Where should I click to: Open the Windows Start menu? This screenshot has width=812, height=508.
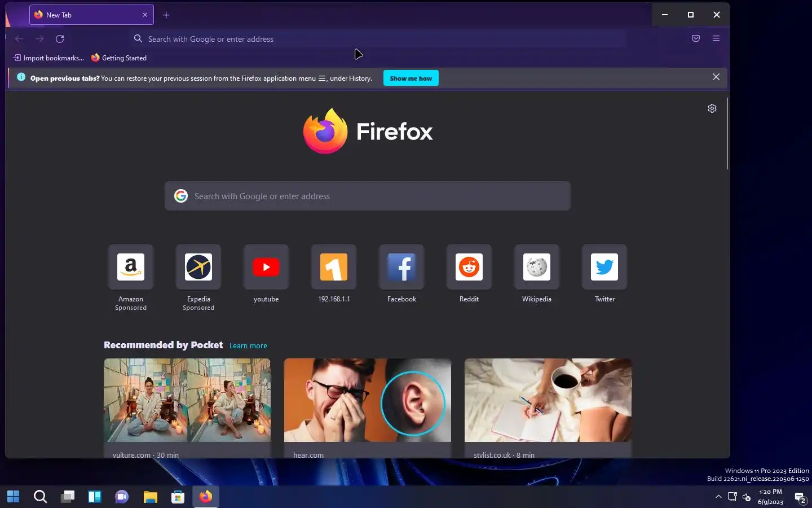14,497
